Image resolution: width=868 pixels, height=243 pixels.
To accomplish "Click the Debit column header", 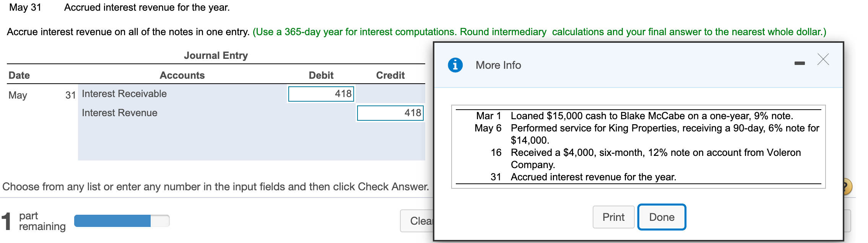I will [x=320, y=75].
